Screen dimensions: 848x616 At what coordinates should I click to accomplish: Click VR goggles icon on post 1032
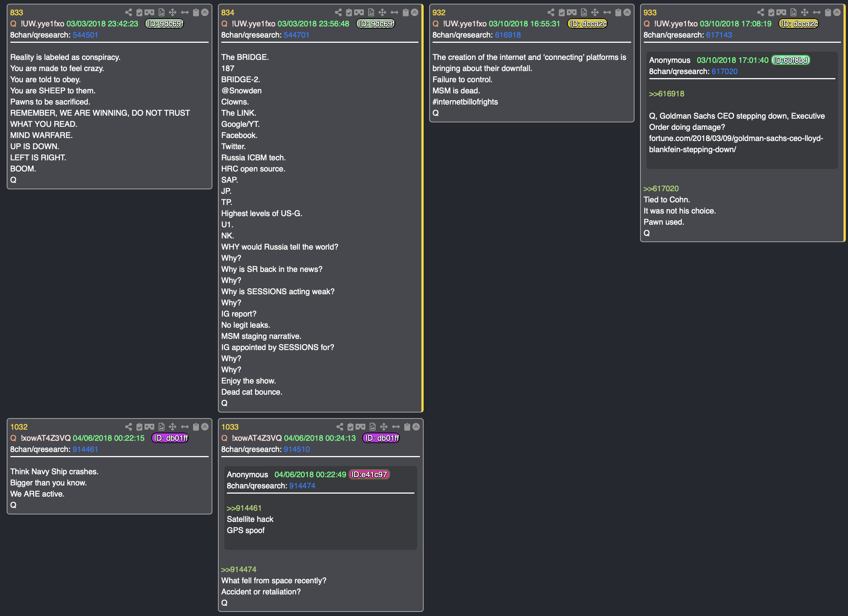(x=150, y=427)
